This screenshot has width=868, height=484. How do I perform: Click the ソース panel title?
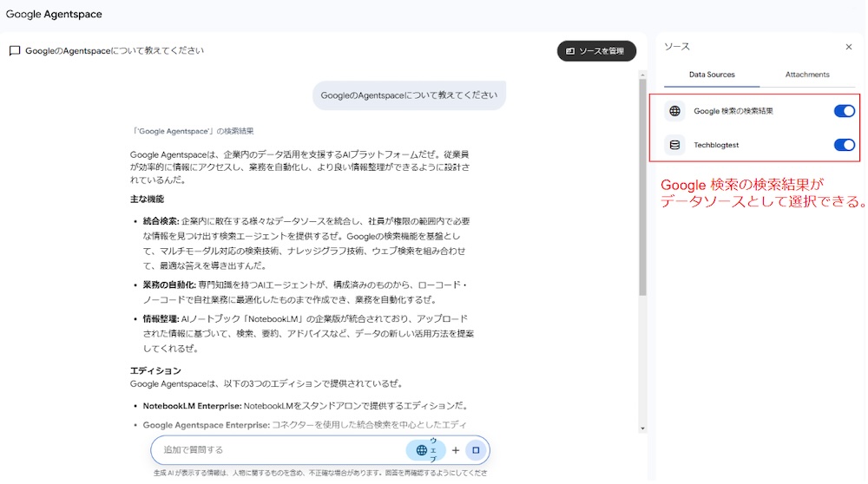click(x=677, y=47)
